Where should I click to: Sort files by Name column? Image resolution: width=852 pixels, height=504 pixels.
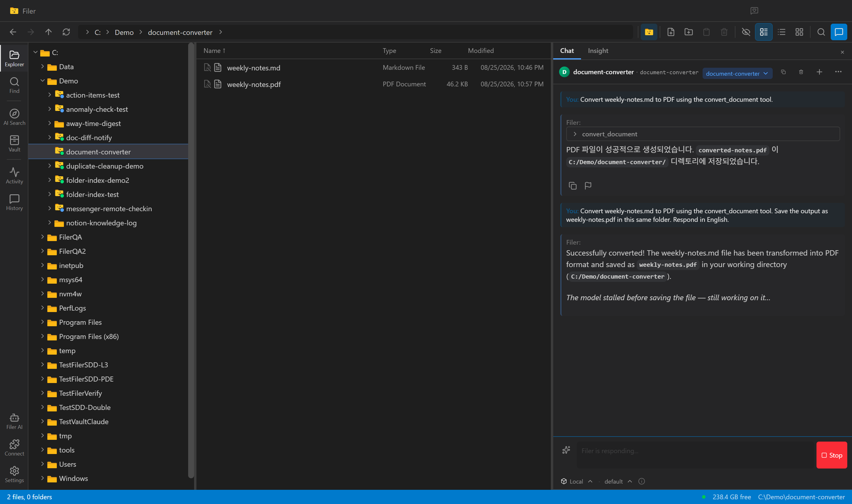point(214,51)
